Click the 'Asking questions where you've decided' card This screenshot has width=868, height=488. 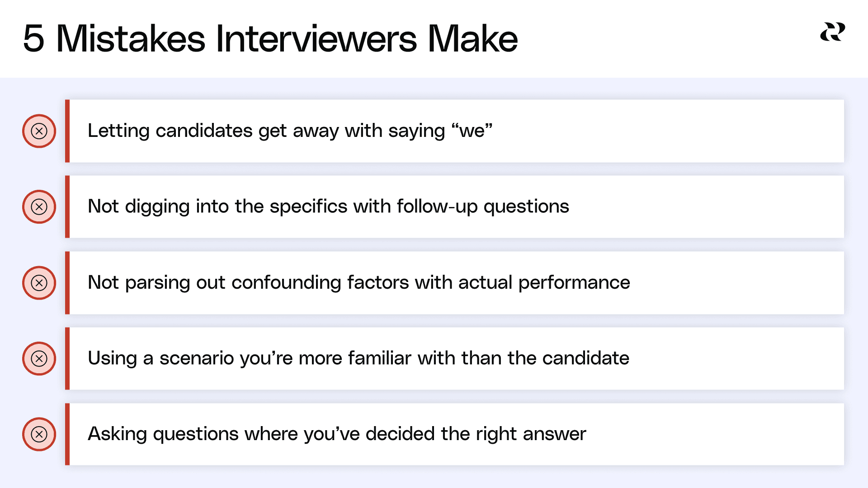pos(454,434)
